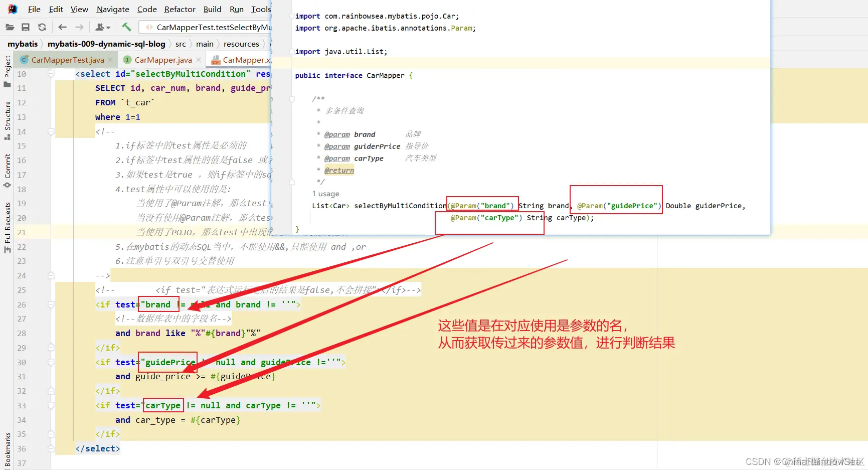Click the @return javadoc tag

(339, 170)
